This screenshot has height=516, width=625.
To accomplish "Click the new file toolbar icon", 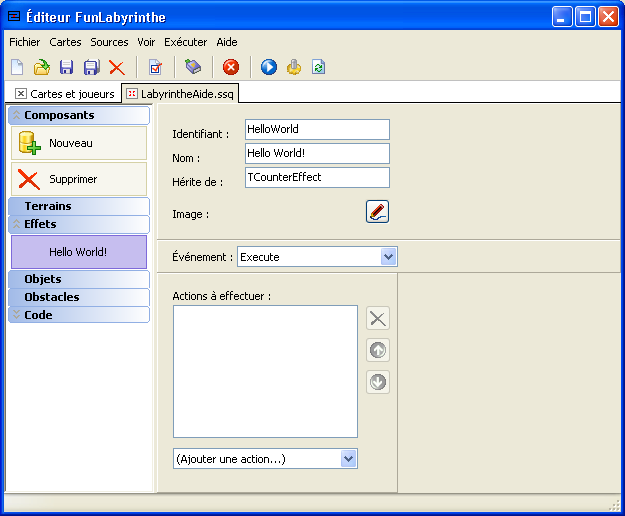I will coord(17,68).
